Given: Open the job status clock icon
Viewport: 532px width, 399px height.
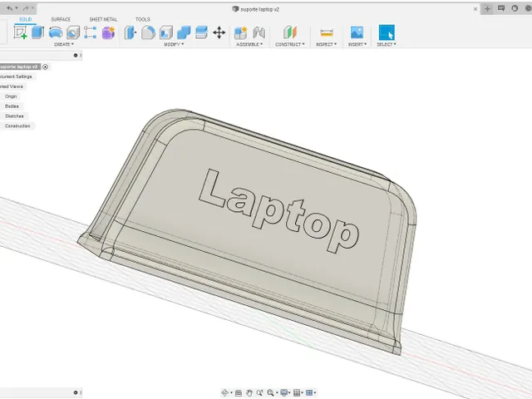Looking at the screenshot, I should (515, 8).
